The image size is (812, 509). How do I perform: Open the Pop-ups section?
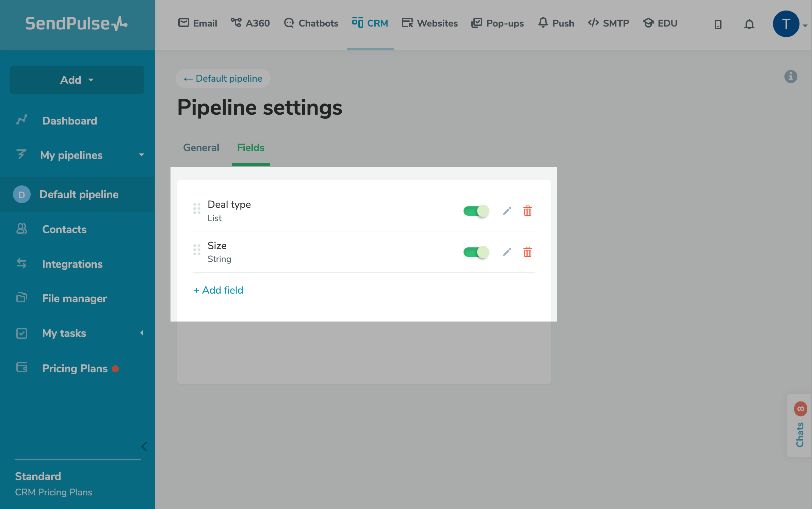498,23
